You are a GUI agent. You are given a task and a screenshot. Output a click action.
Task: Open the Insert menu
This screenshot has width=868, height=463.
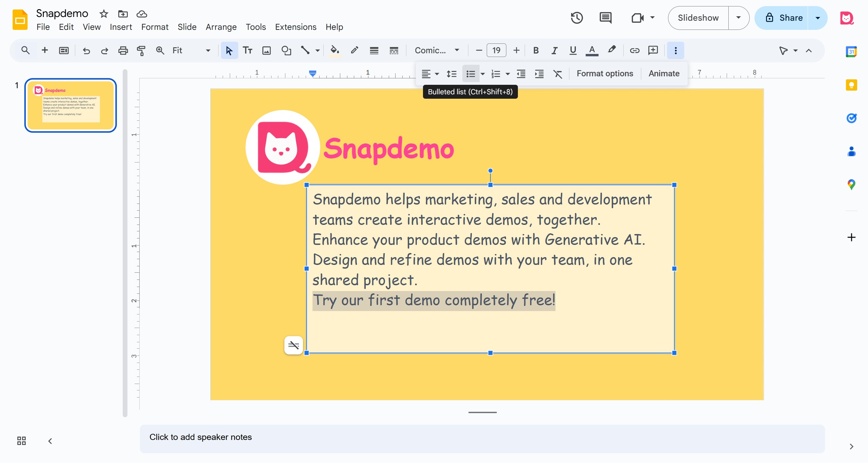pos(121,27)
